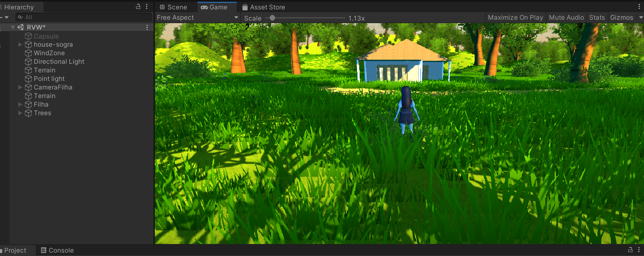This screenshot has height=256, width=644.
Task: Open the Asset Store tab
Action: pyautogui.click(x=263, y=7)
